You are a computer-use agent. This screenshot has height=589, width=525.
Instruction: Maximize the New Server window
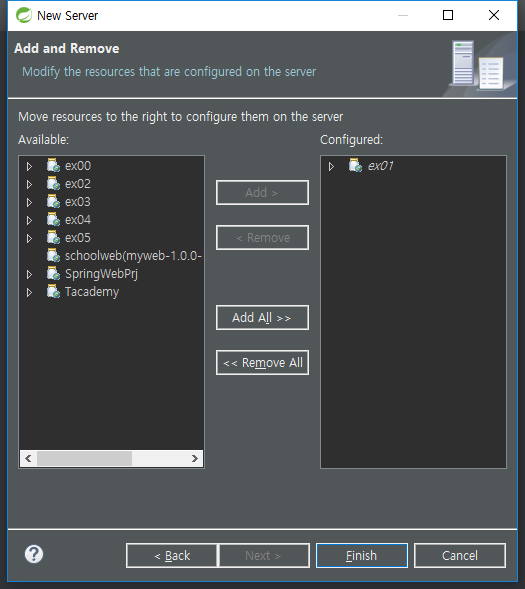coord(448,15)
